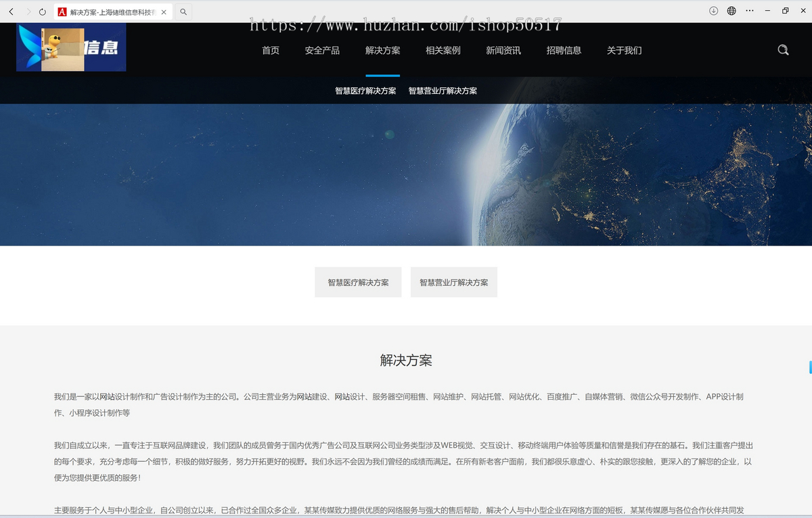Viewport: 812px width, 518px height.
Task: Click the browser forward arrow
Action: [x=28, y=11]
